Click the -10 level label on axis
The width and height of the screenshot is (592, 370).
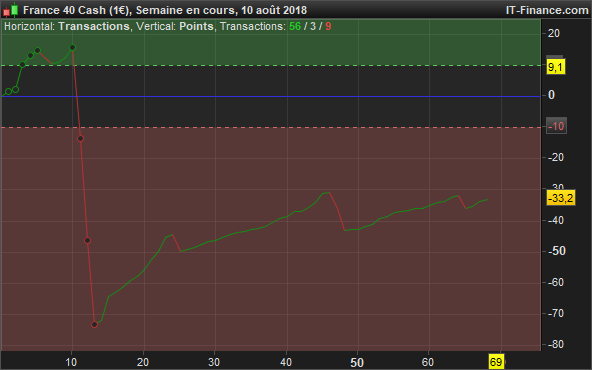556,126
